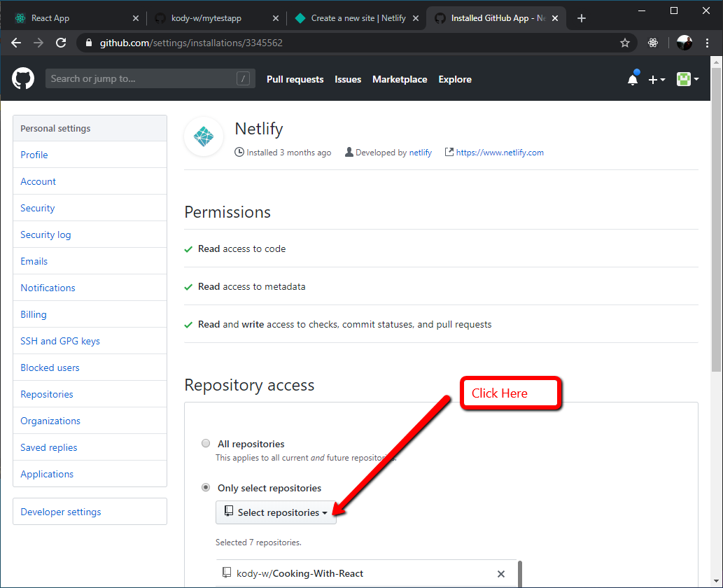Image resolution: width=723 pixels, height=588 pixels.
Task: Reload the page with refresh icon
Action: click(x=61, y=43)
